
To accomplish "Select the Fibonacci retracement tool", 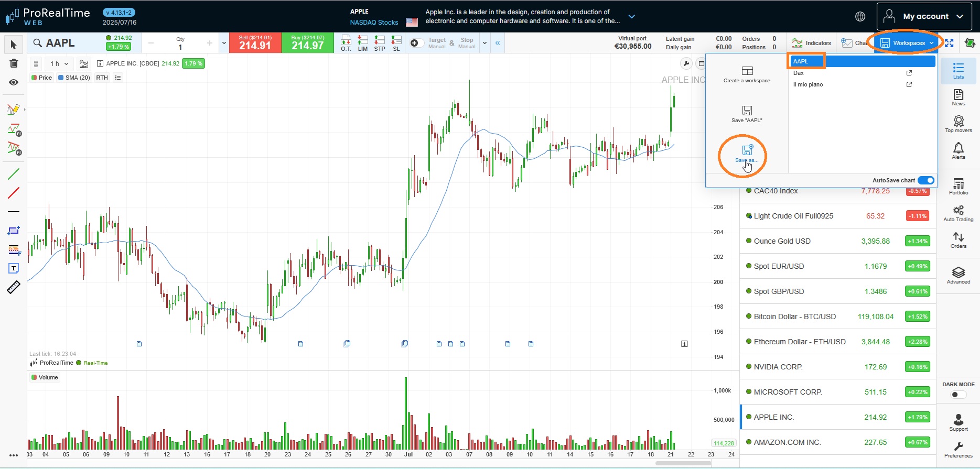I will coord(14,250).
